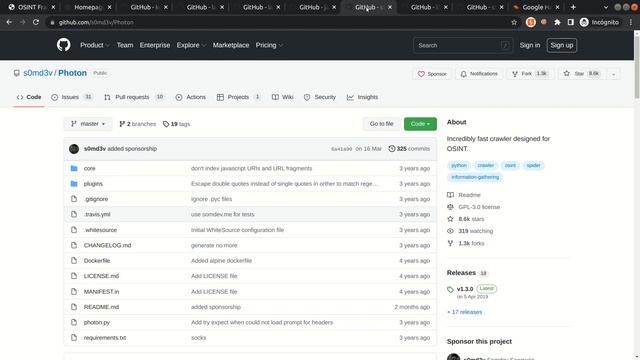Open the Marketplace link
The width and height of the screenshot is (640, 360).
(231, 45)
